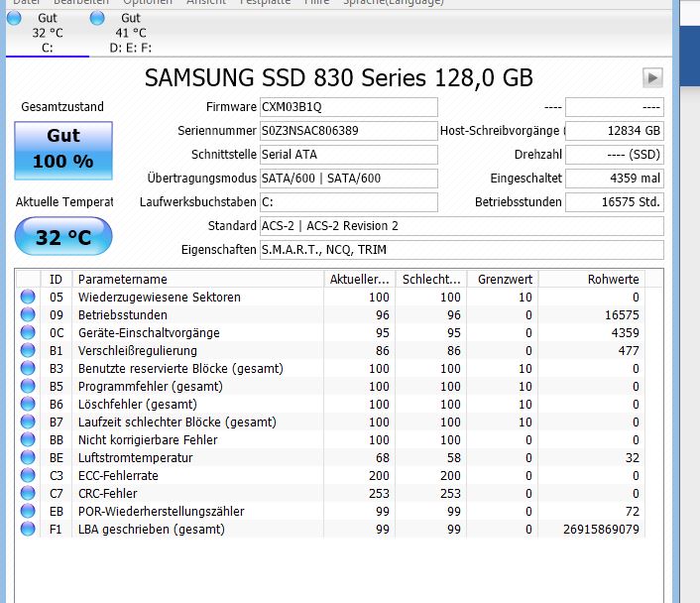
Task: Sort by the ID column header
Action: click(x=57, y=279)
